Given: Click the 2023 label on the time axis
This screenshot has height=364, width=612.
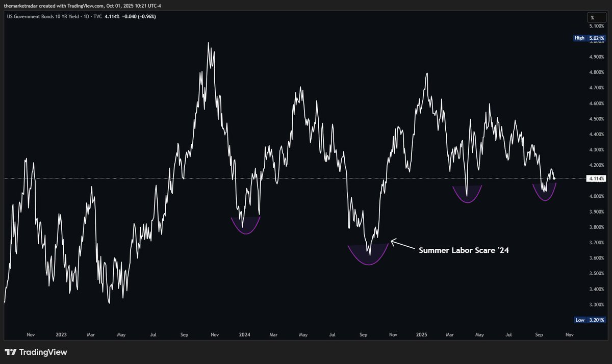Looking at the screenshot, I should tap(61, 335).
